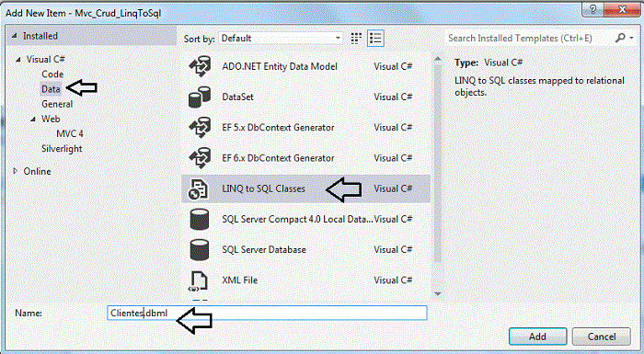Focus the Search Installed Templates field
Viewport: 644px width, 354px height.
click(530, 39)
